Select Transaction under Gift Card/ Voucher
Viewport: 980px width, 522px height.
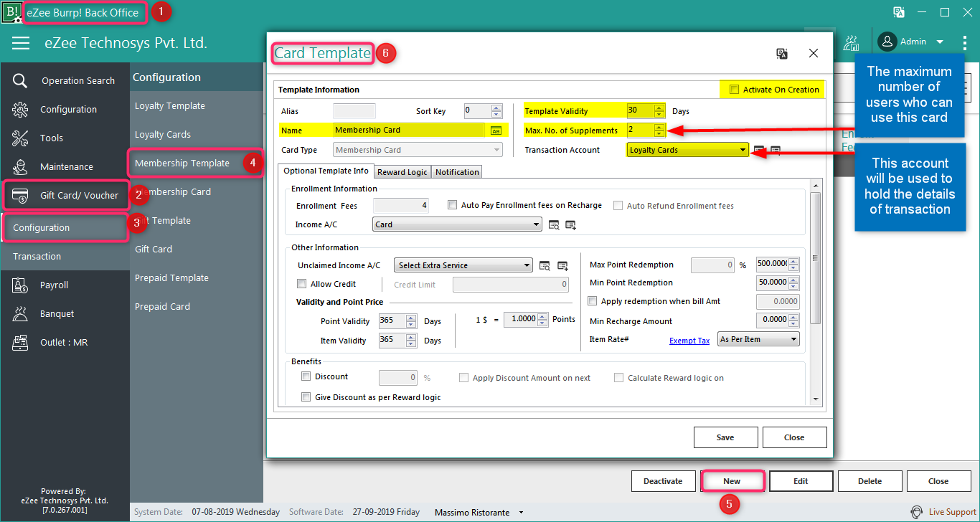click(37, 256)
